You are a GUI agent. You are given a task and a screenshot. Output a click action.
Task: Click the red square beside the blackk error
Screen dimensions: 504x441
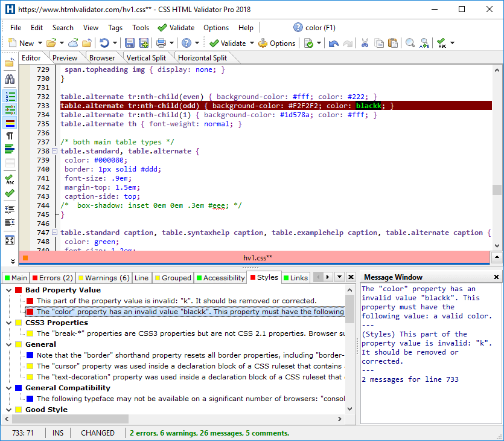30,312
